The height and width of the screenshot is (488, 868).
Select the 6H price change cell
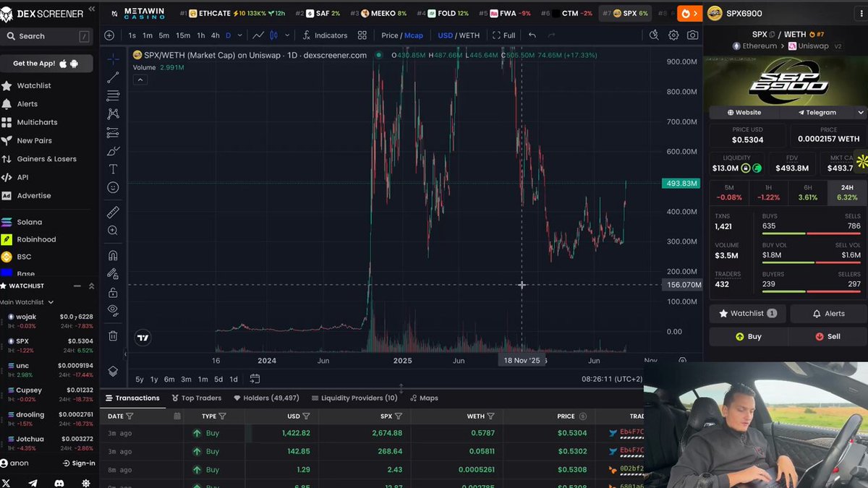(x=808, y=193)
